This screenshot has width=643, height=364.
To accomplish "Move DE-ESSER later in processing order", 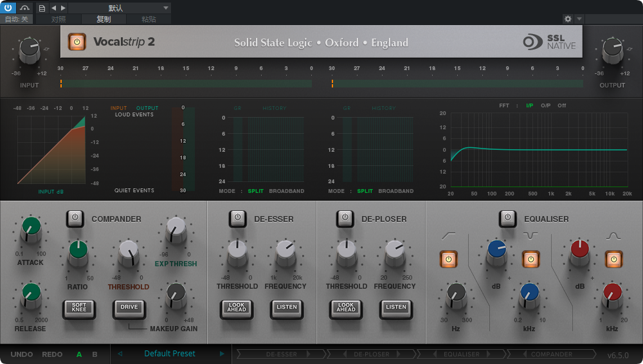I will [309, 354].
